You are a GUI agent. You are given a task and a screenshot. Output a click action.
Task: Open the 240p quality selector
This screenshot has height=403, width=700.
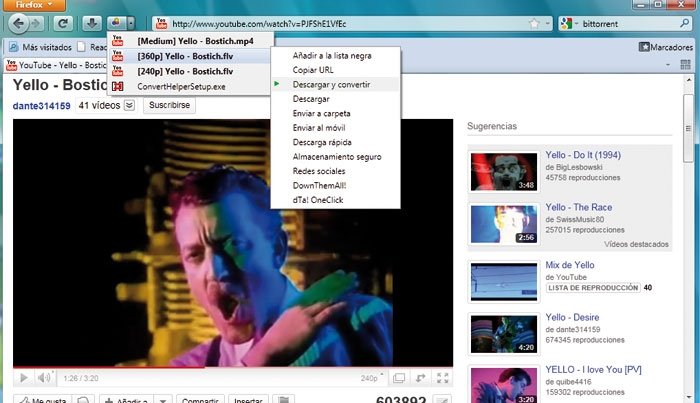coord(372,378)
